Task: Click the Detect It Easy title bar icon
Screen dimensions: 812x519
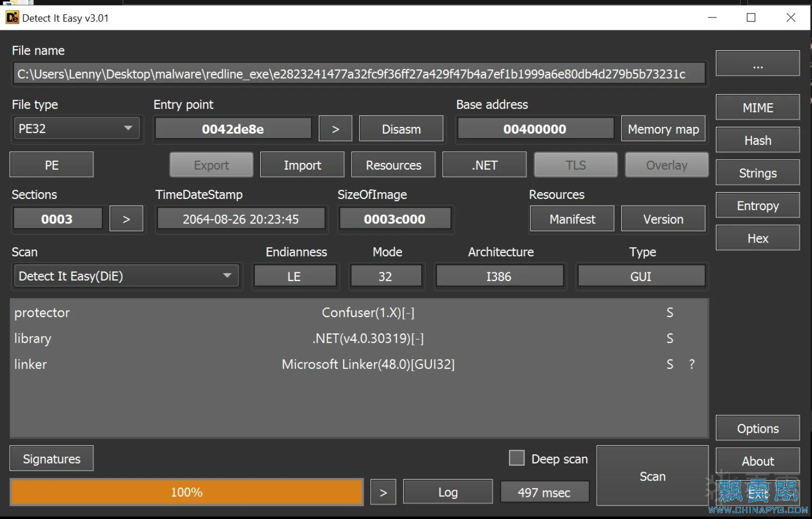Action: pyautogui.click(x=12, y=18)
